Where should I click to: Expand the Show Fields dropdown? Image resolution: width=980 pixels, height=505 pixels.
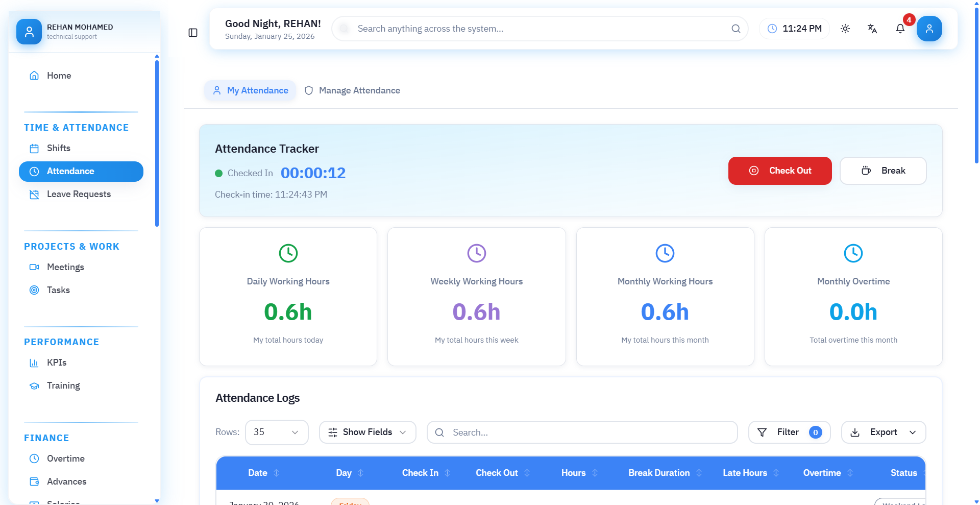(x=367, y=432)
